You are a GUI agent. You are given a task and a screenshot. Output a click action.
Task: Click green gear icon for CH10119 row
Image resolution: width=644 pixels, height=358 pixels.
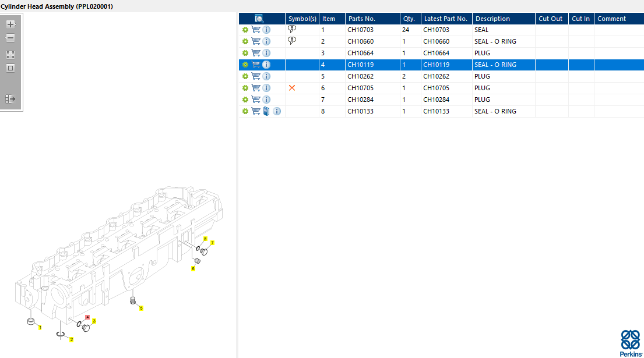click(245, 65)
